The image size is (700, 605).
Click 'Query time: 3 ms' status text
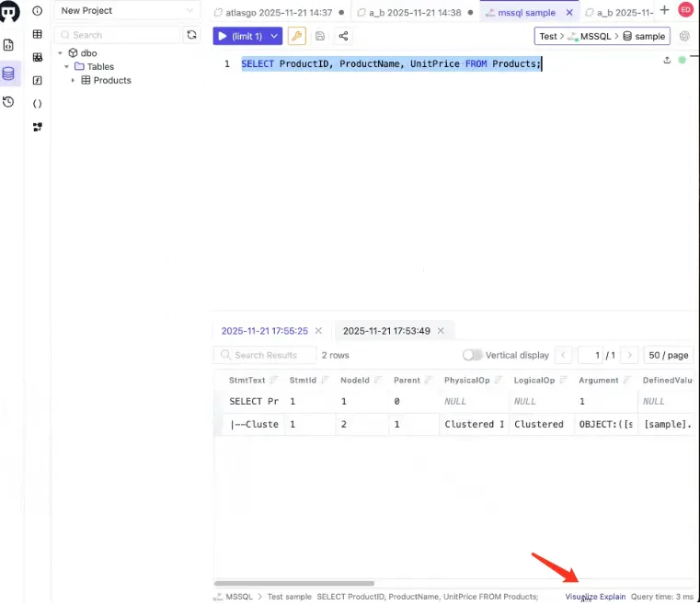coord(662,597)
